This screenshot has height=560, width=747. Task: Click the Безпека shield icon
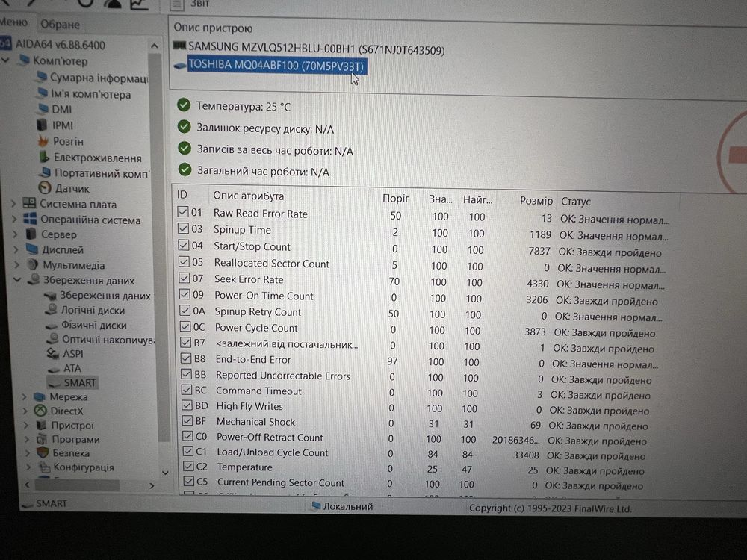pyautogui.click(x=43, y=452)
